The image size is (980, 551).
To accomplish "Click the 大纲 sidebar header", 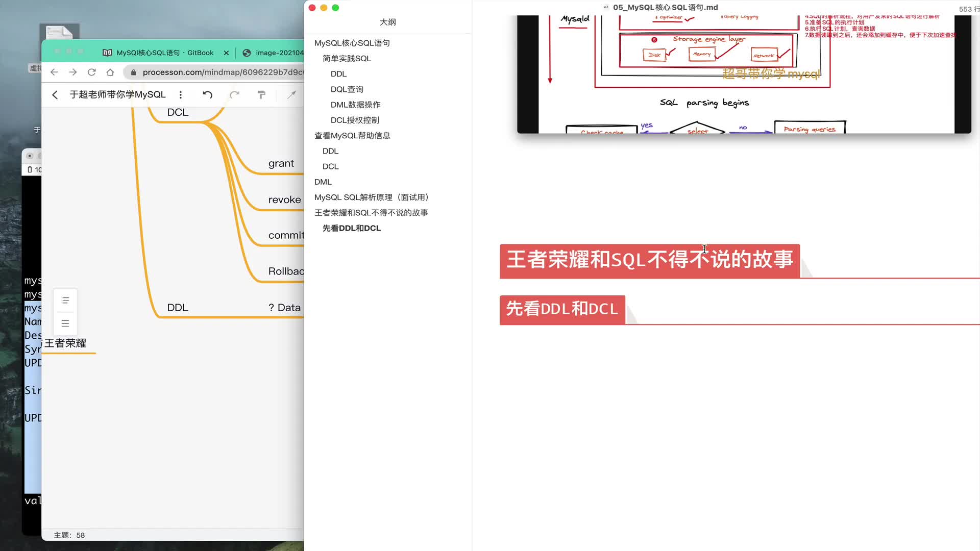I will click(x=388, y=22).
